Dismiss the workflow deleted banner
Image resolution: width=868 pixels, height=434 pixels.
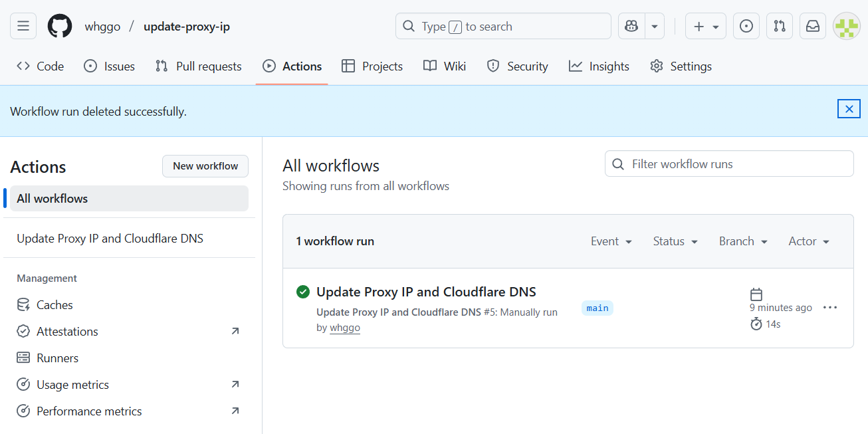[849, 109]
